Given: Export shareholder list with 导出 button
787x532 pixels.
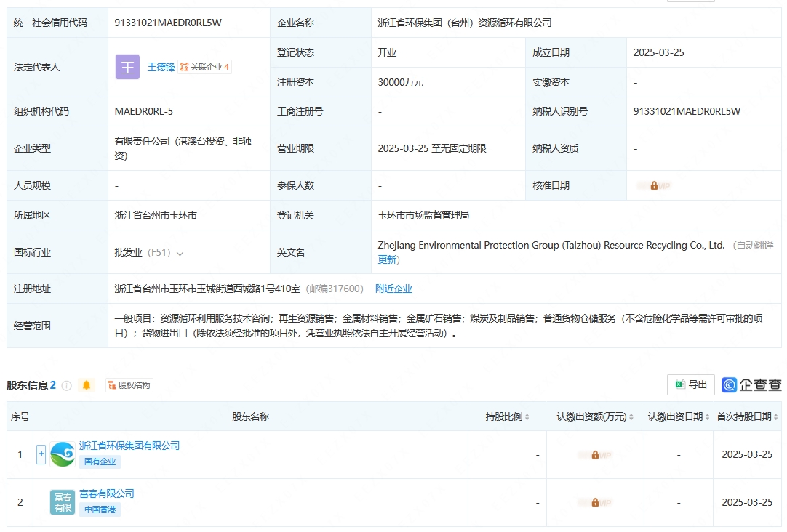Looking at the screenshot, I should tap(691, 384).
